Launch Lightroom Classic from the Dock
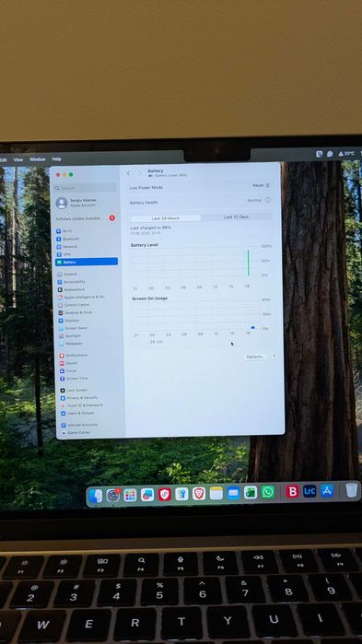The height and width of the screenshot is (644, 362). click(x=309, y=491)
